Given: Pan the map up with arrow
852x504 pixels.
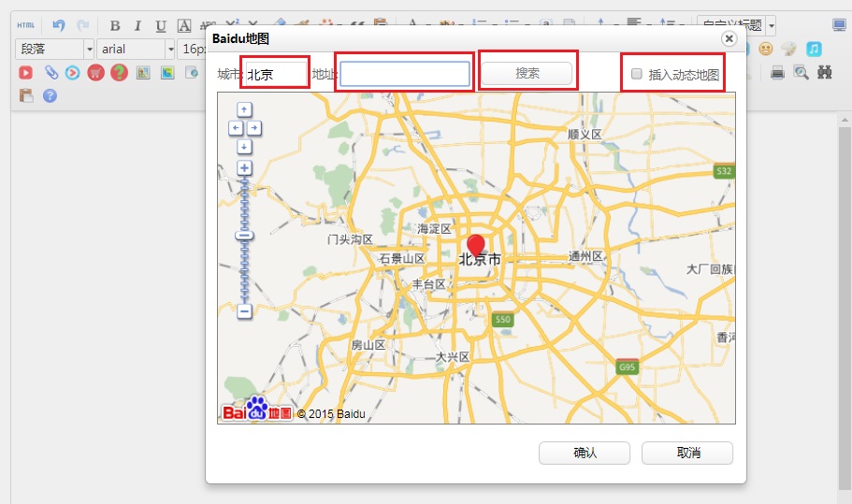Looking at the screenshot, I should (244, 109).
